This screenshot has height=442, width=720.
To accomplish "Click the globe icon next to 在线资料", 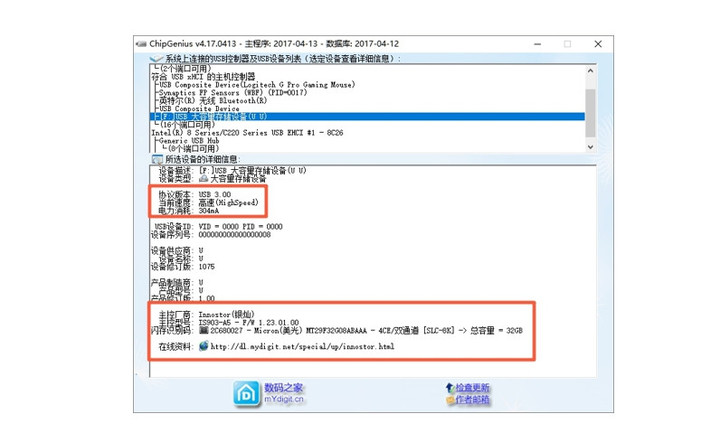I will pos(204,346).
